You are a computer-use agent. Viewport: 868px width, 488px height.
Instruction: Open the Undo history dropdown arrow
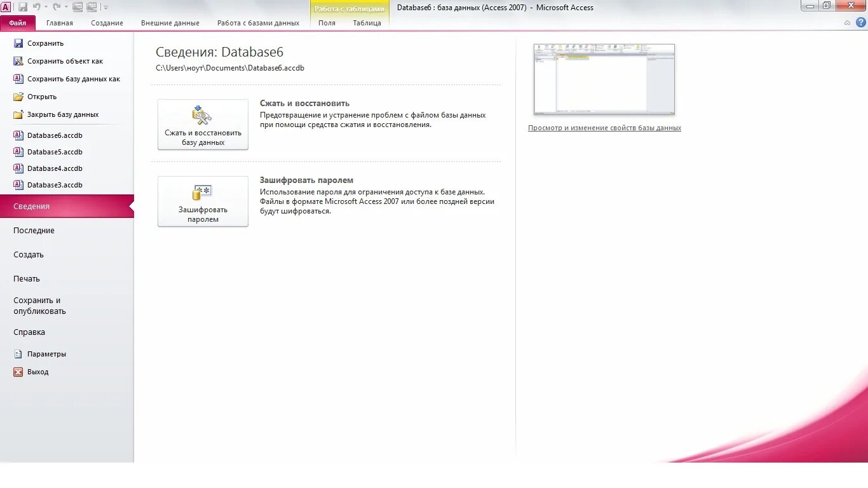pos(46,8)
